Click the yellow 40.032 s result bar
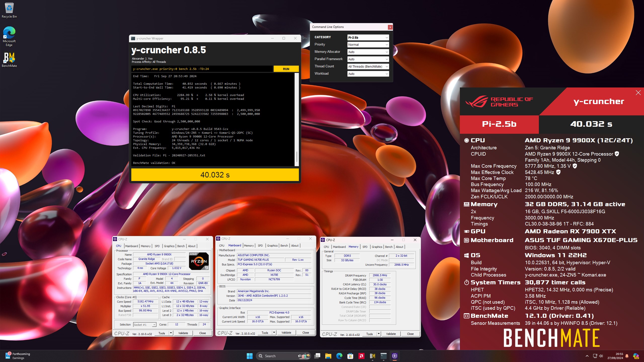 215,175
